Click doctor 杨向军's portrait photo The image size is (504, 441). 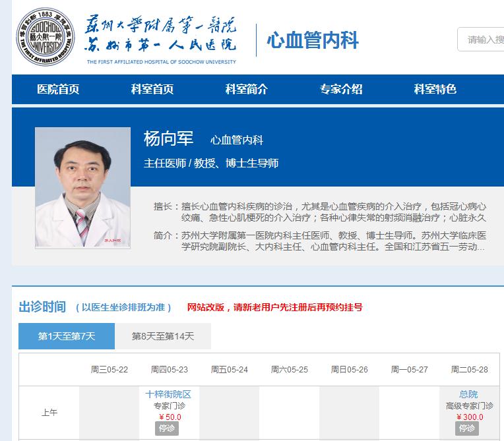point(82,187)
